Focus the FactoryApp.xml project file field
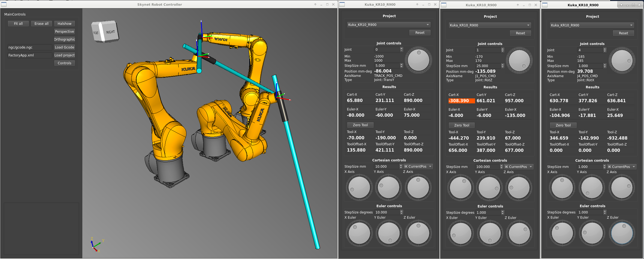644x259 pixels. (30, 55)
